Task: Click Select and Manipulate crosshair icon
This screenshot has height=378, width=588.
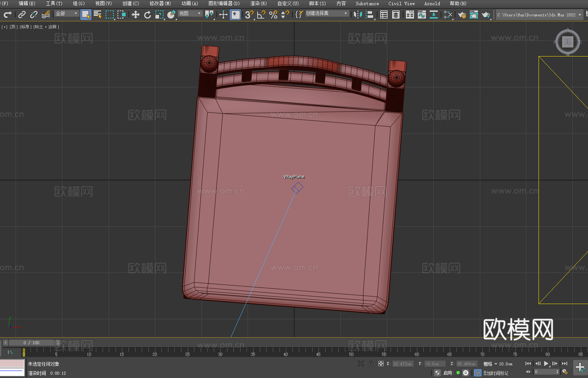Action: [x=223, y=14]
